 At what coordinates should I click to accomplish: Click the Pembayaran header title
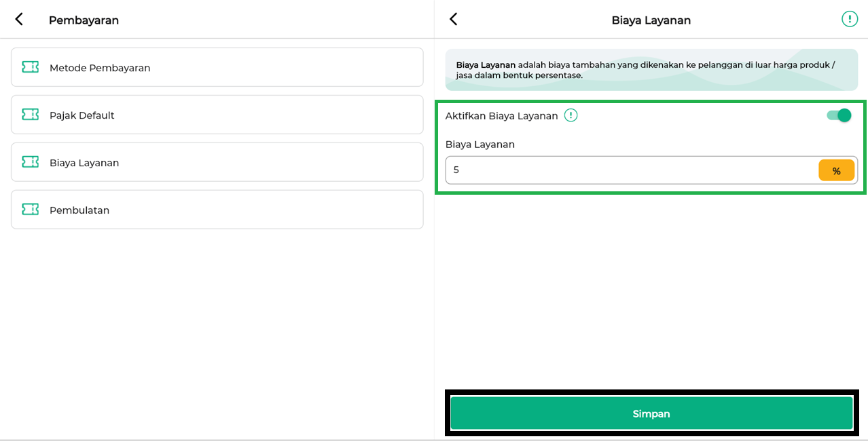tap(84, 20)
